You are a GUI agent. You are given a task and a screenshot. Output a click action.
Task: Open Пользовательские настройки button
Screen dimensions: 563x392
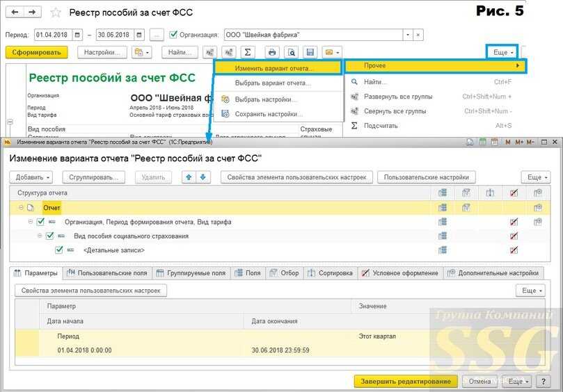(427, 177)
